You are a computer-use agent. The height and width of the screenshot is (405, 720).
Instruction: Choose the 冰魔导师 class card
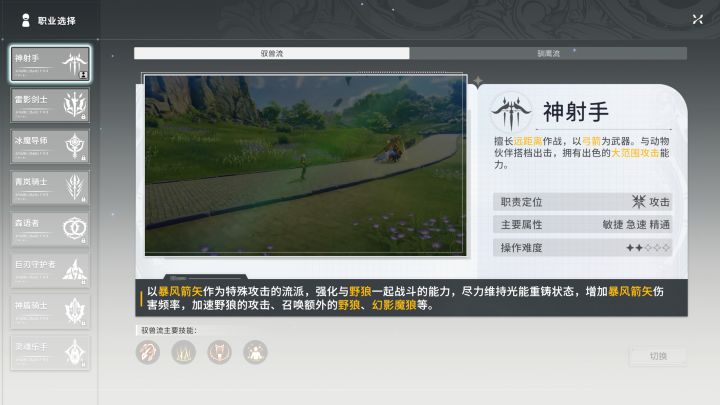pos(50,146)
